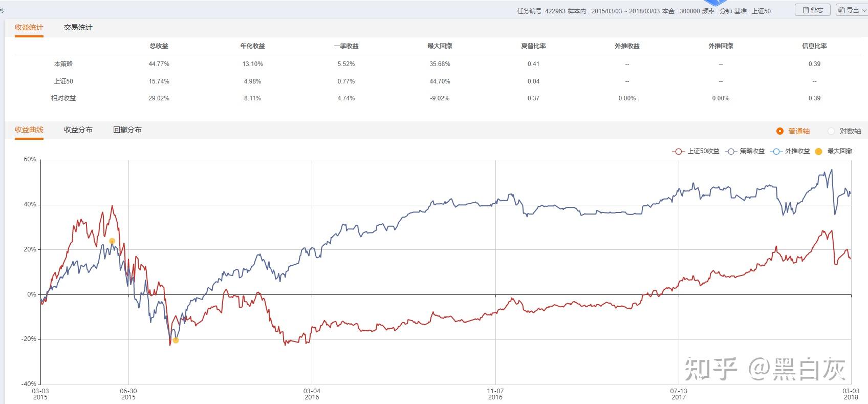Select the 普通轴 radio button

tap(780, 131)
